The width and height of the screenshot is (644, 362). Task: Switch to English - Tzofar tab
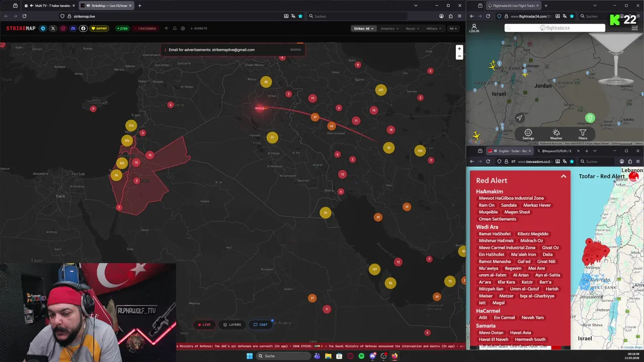[x=509, y=151]
